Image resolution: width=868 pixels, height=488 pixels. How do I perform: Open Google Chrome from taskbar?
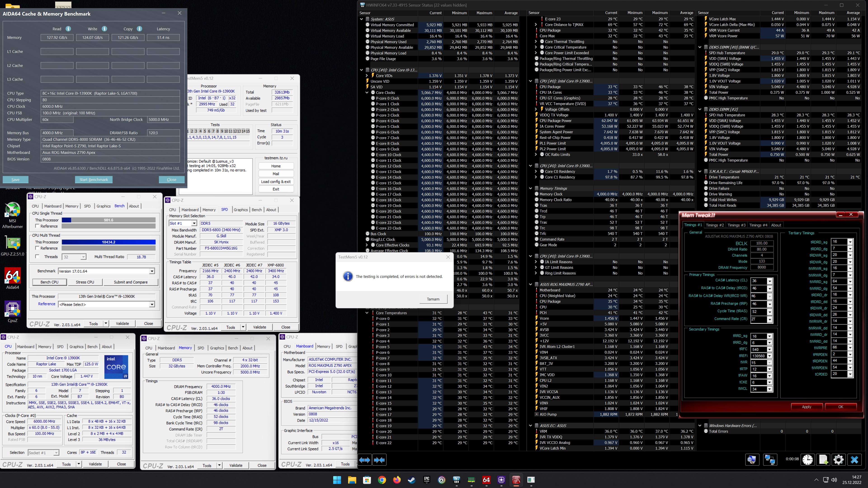382,480
